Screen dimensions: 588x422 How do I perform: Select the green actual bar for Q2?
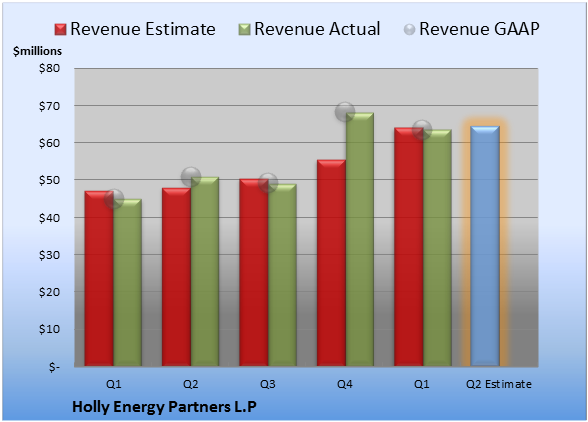[205, 272]
